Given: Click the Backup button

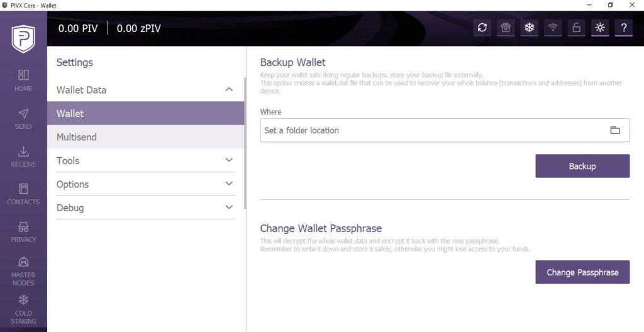Looking at the screenshot, I should 582,166.
